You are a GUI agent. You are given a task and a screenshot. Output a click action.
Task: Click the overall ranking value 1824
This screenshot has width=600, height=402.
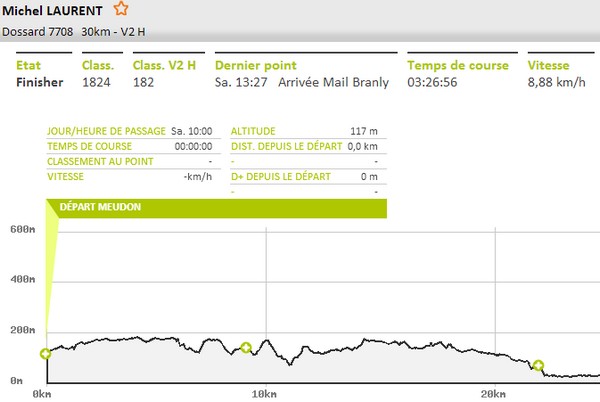[96, 82]
